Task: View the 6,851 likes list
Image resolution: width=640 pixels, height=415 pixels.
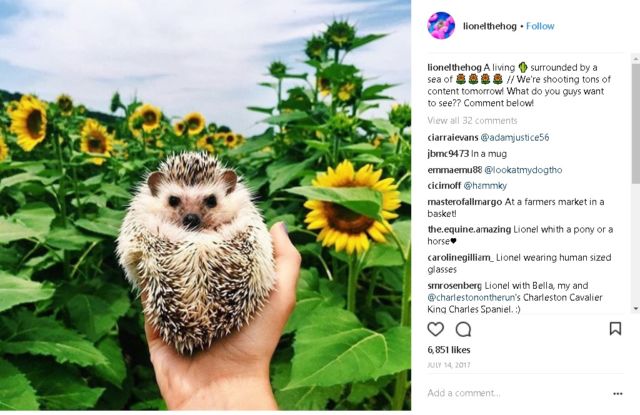Action: pyautogui.click(x=449, y=350)
